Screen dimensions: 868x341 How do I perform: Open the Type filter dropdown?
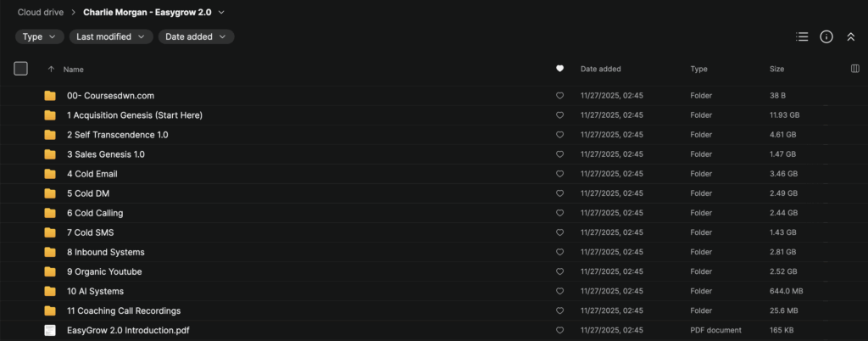tap(40, 36)
